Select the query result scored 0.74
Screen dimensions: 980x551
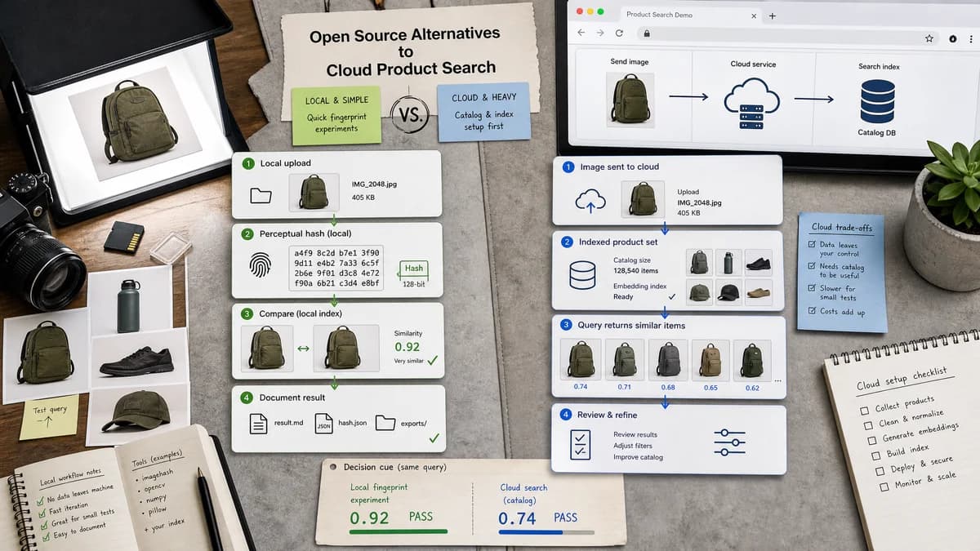[581, 359]
